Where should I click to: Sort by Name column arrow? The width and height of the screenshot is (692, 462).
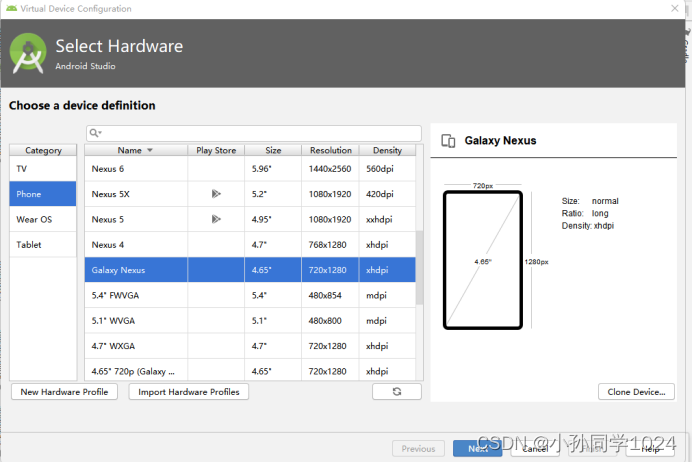(x=150, y=150)
